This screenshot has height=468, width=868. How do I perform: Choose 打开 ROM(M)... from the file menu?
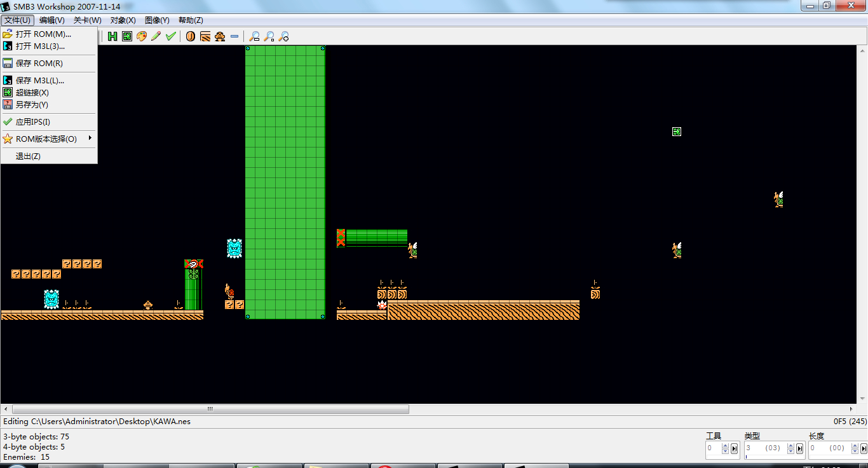pos(49,34)
